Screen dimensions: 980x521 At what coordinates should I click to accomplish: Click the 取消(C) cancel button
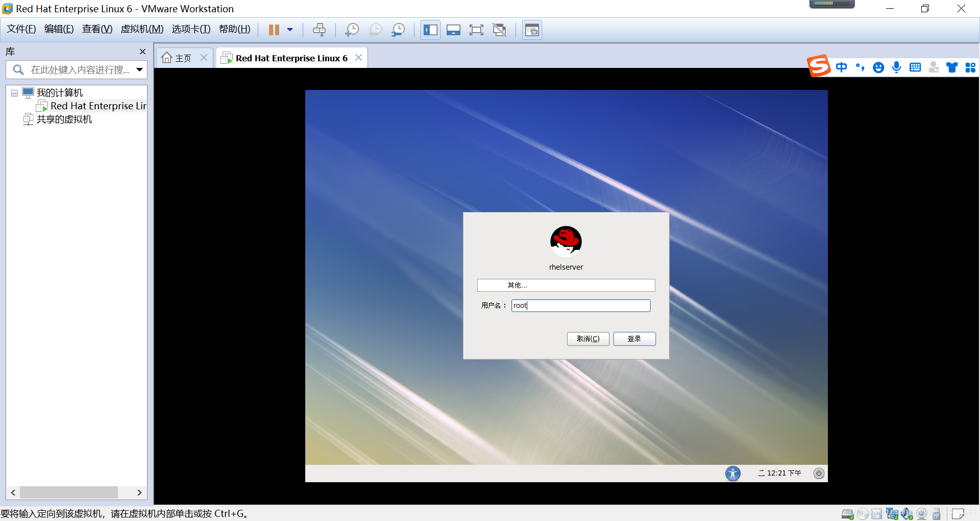pyautogui.click(x=588, y=339)
